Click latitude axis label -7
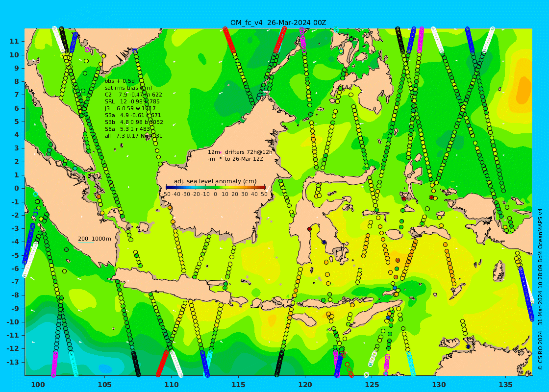The image size is (549, 392). [15, 282]
